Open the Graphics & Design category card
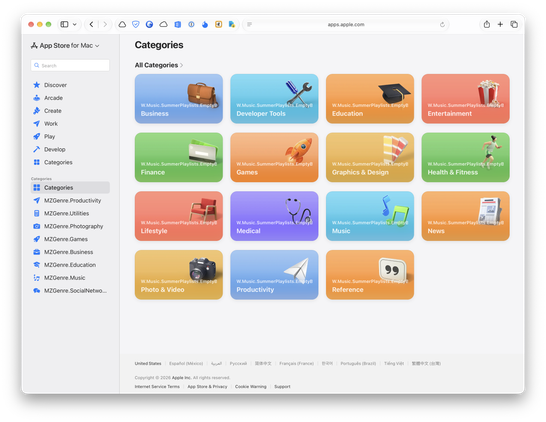The width and height of the screenshot is (546, 422). pyautogui.click(x=370, y=157)
